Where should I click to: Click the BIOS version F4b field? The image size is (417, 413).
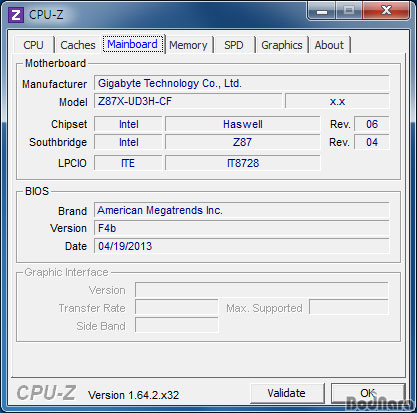tap(242, 228)
